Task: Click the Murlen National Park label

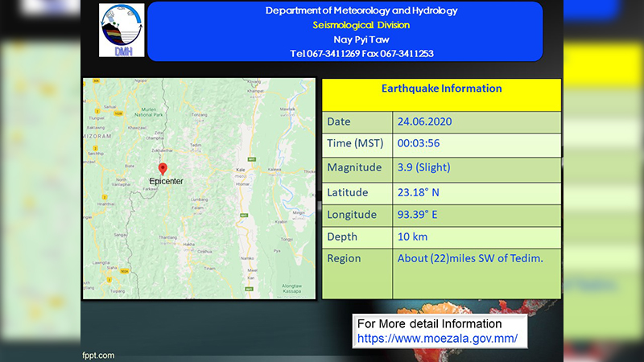Action: tap(149, 112)
